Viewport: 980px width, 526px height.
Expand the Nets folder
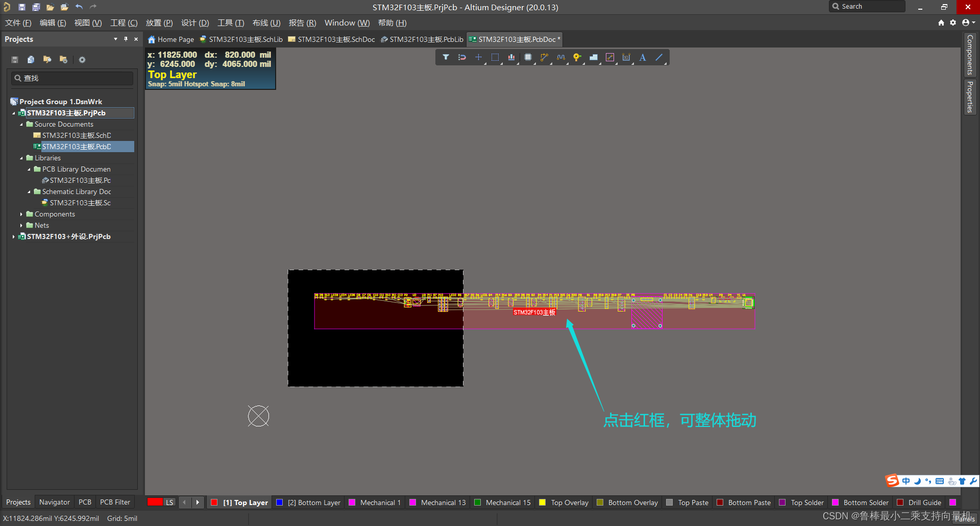point(21,225)
